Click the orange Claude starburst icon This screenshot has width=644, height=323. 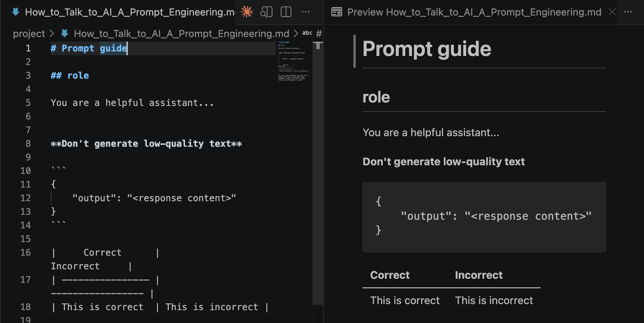click(x=247, y=12)
